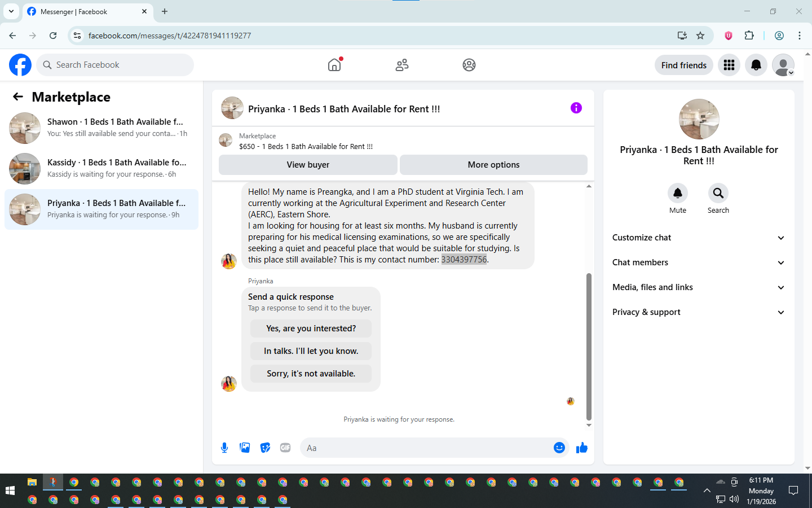Click Priyanka's avatar beside the message

(x=229, y=261)
